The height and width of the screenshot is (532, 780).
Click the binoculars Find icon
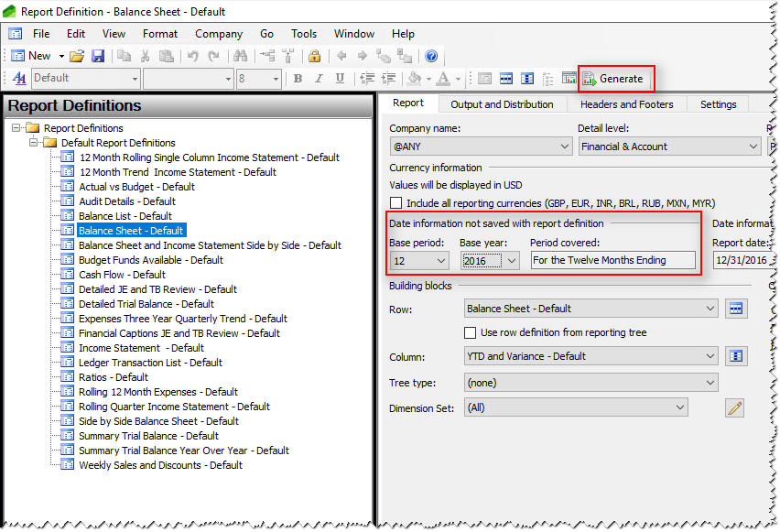point(238,56)
